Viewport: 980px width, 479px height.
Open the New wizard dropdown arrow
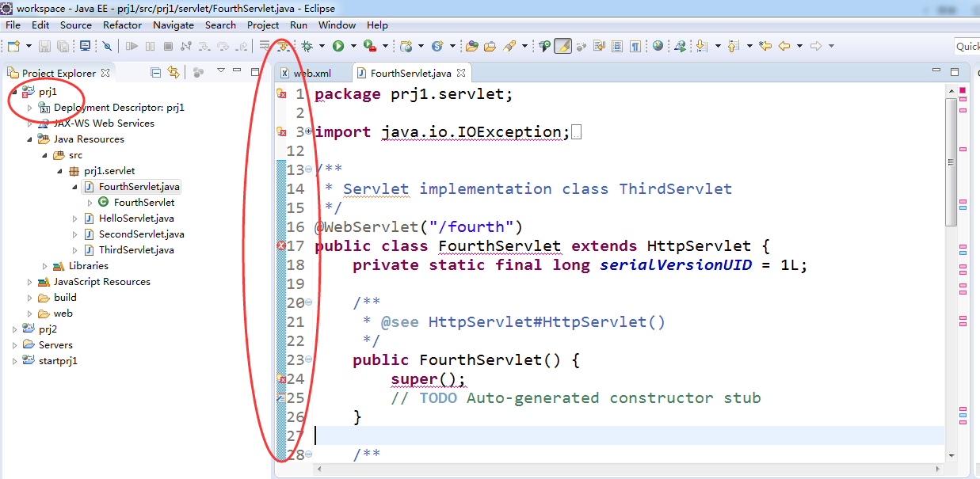click(x=29, y=46)
